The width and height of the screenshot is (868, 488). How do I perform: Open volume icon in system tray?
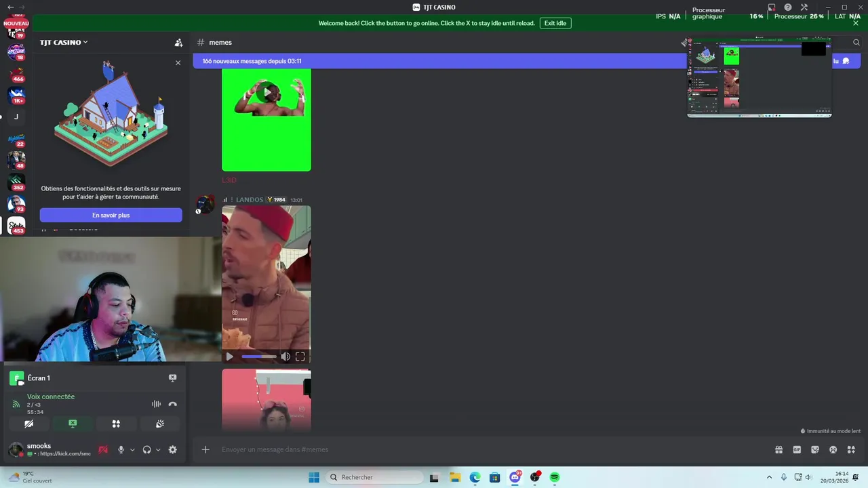pyautogui.click(x=808, y=477)
